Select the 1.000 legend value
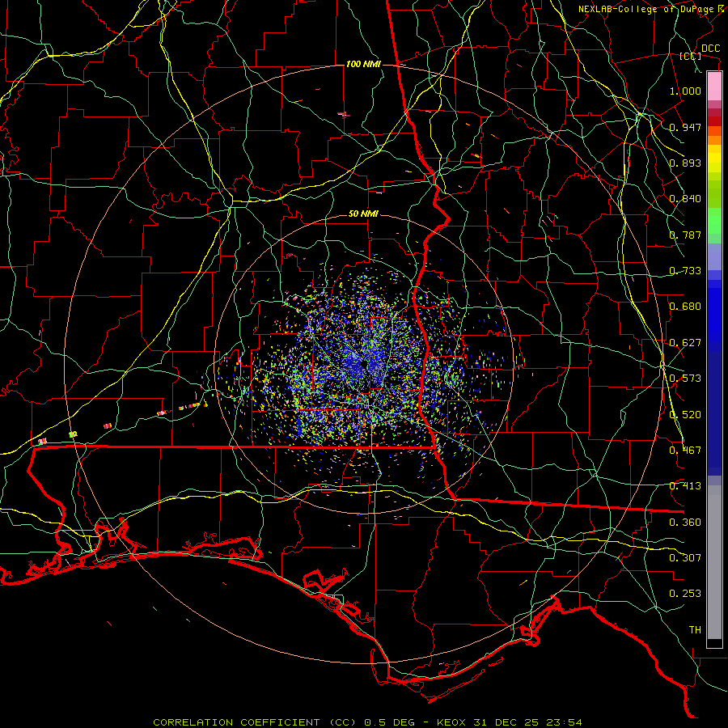 (x=685, y=91)
